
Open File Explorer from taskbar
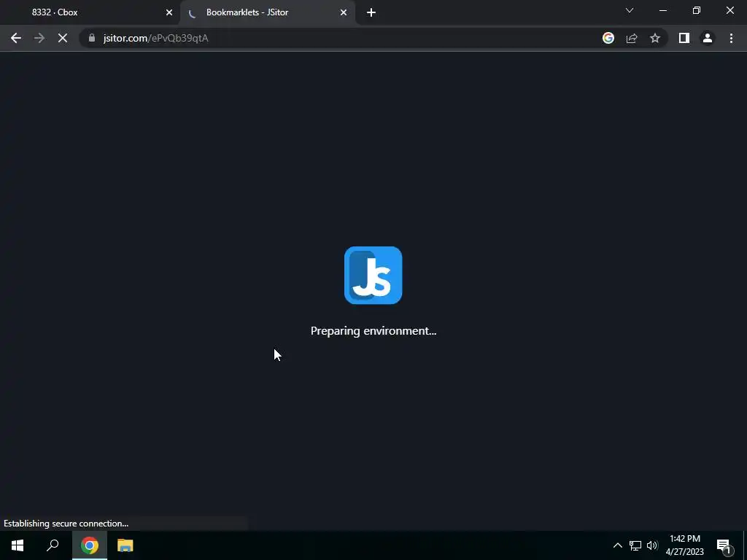click(x=125, y=545)
